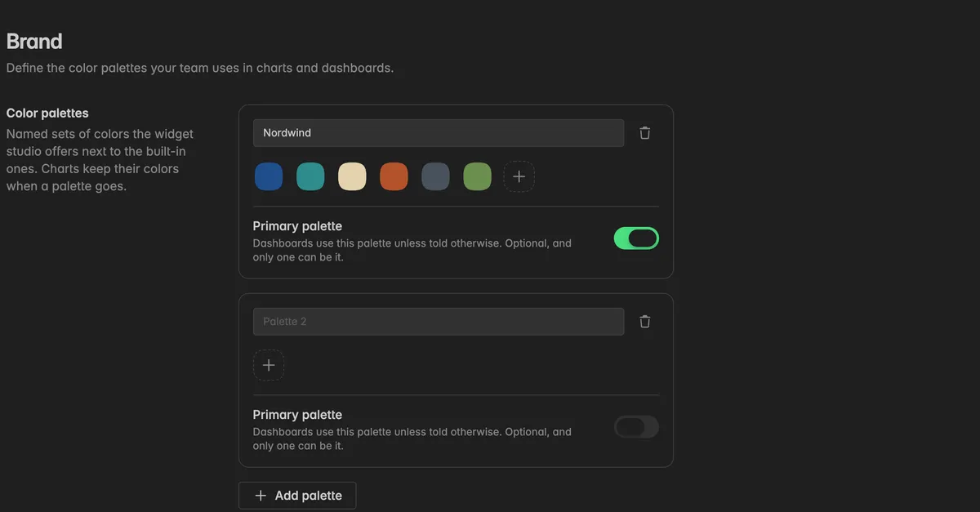Turn off Primary palette for Nordwind

tap(636, 238)
